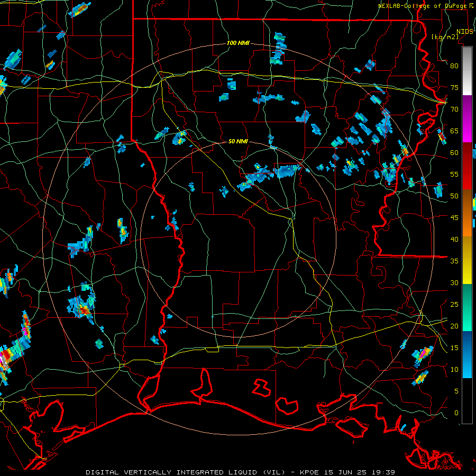Click the color scale value 35
476x476 pixels.
(454, 261)
